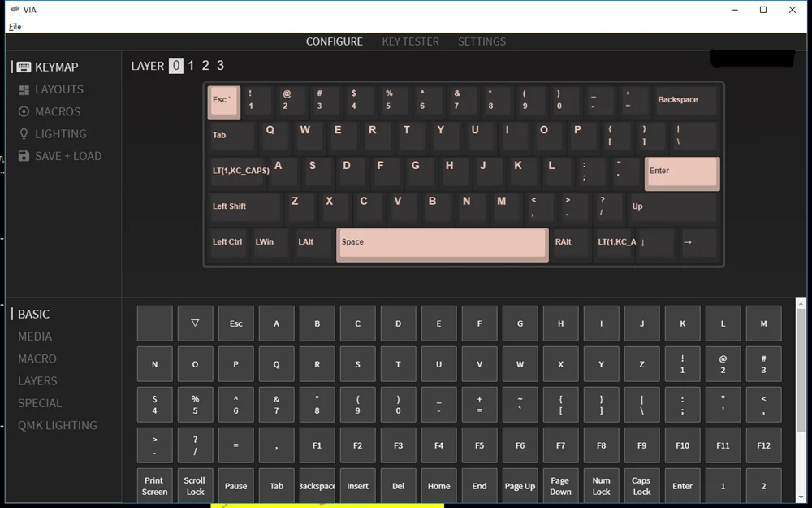Select the Enter key on keyboard map
This screenshot has width=812, height=508.
click(681, 173)
